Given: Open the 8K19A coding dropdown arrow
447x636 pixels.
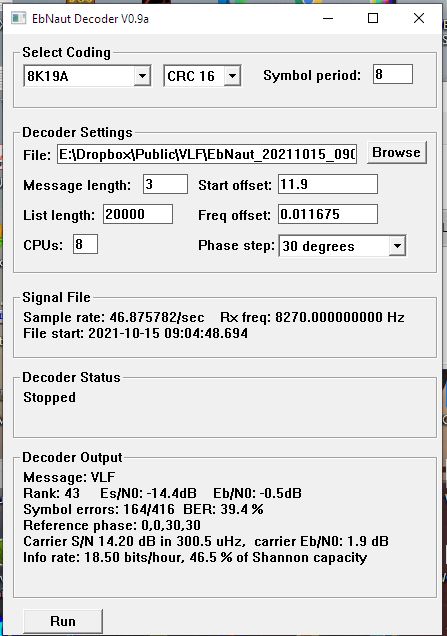Looking at the screenshot, I should (x=142, y=76).
